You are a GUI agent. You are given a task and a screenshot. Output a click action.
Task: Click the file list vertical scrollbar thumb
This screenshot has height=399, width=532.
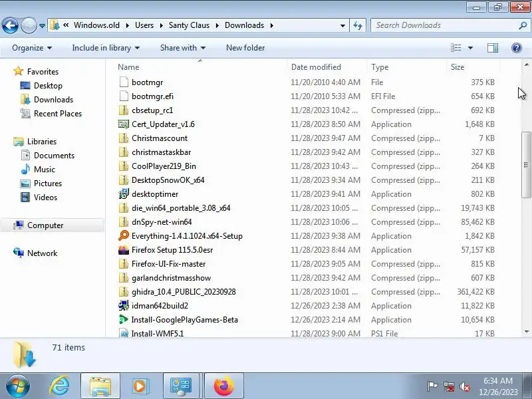tap(526, 165)
